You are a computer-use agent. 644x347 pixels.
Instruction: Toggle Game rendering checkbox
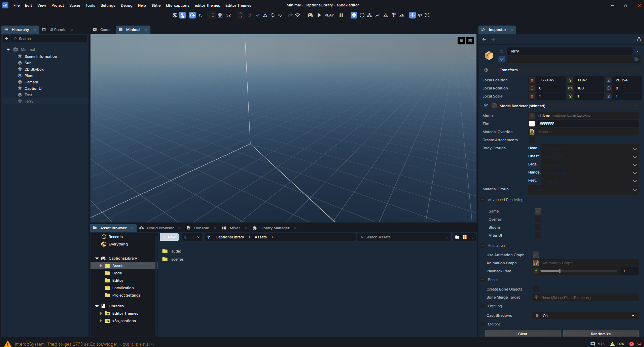coord(538,211)
